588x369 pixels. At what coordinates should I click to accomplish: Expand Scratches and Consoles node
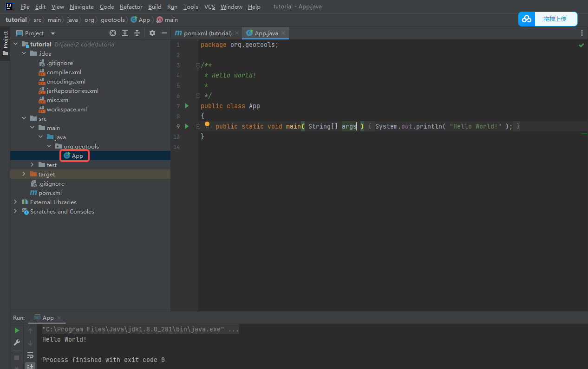coord(16,211)
